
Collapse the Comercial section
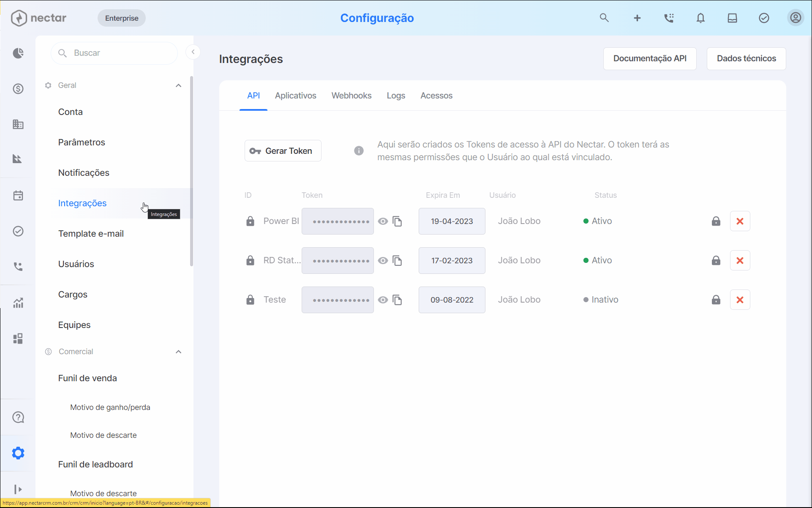click(178, 352)
